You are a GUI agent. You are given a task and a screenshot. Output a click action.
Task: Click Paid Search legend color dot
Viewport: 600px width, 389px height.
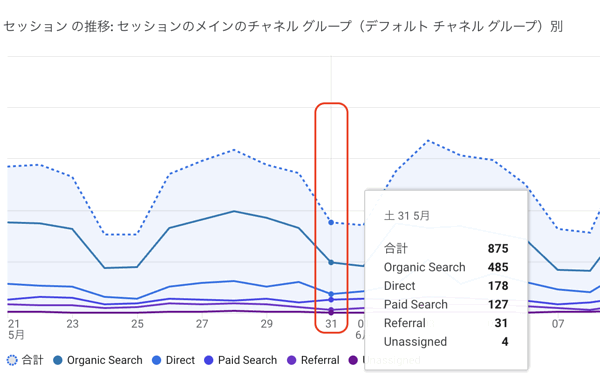(x=209, y=360)
